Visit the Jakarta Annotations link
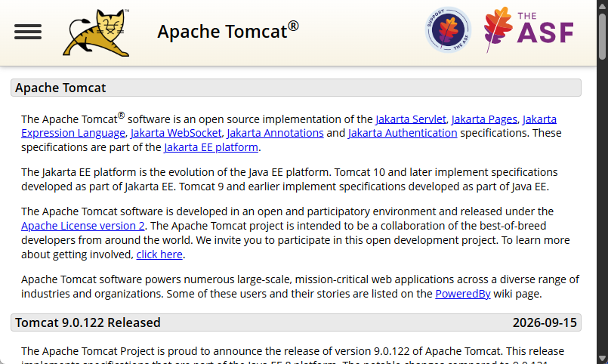 [276, 133]
